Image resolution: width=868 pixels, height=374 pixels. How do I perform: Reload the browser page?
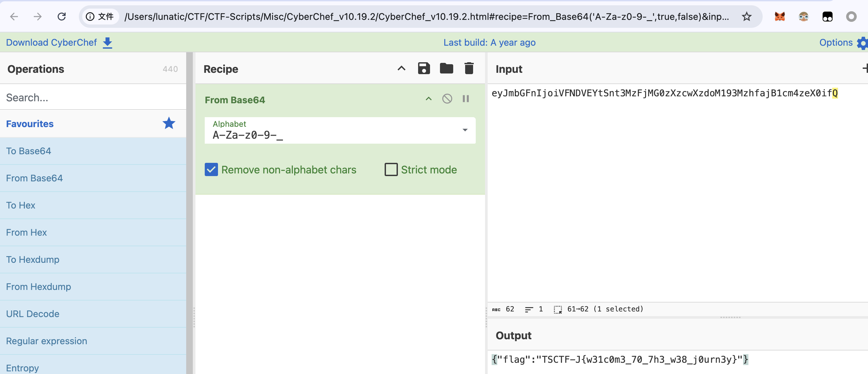(61, 17)
